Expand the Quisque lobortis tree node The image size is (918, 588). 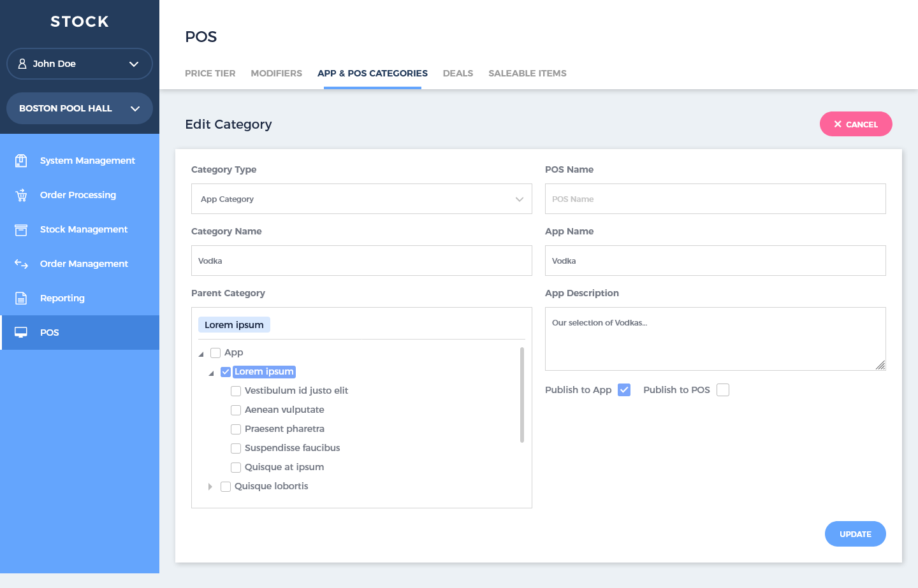point(210,487)
